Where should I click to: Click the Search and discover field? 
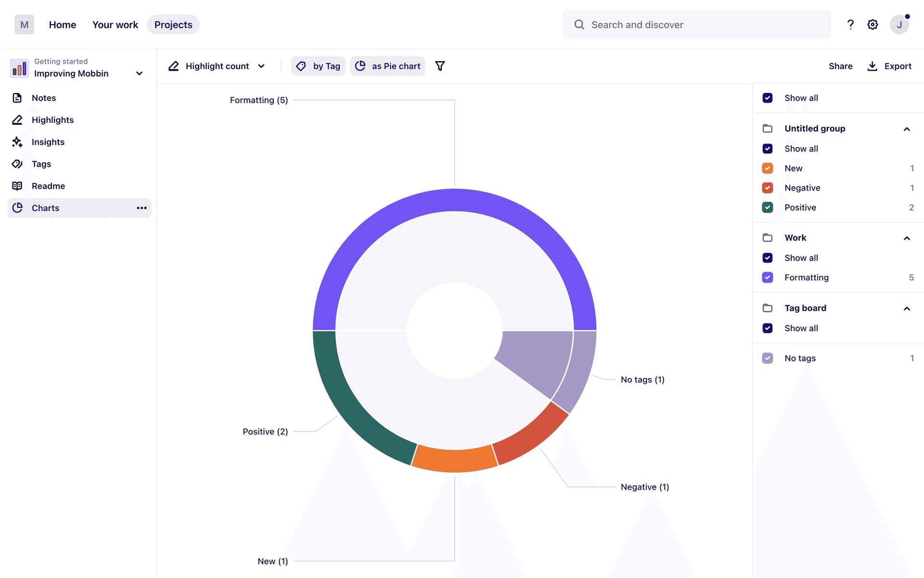click(696, 25)
